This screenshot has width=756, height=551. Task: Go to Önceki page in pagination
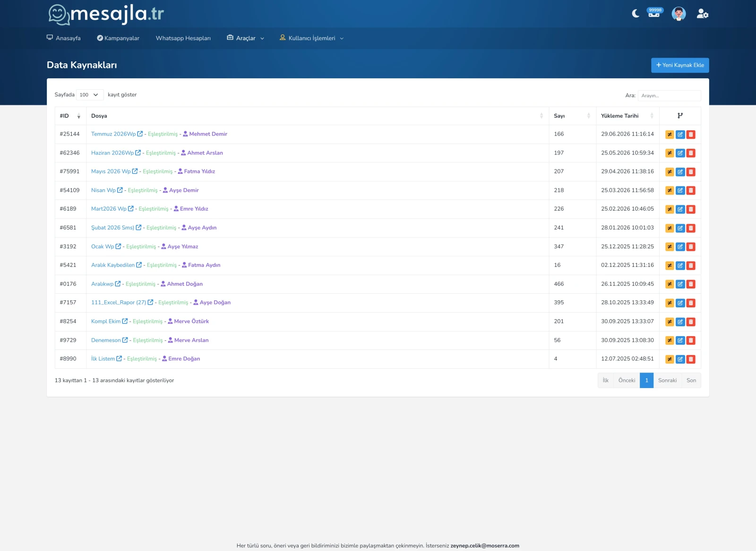pos(627,381)
